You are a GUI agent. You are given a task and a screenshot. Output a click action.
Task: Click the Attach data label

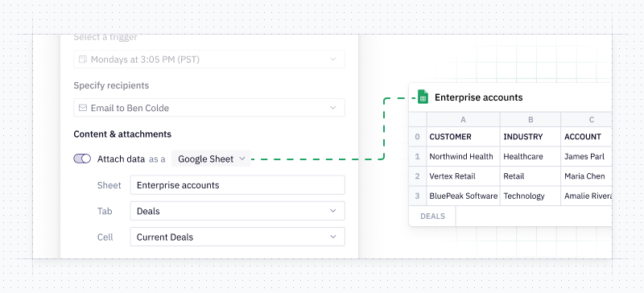[121, 159]
